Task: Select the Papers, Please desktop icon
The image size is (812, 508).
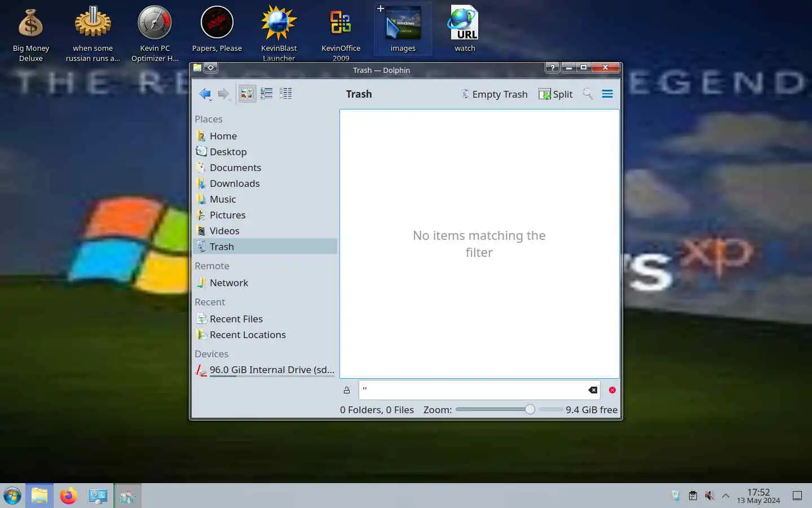Action: (217, 29)
